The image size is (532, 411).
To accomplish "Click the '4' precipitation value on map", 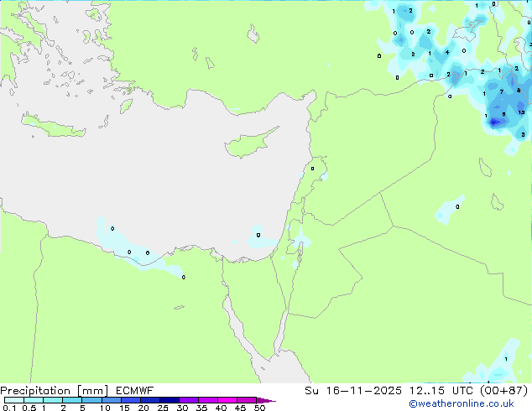I will pos(447,52).
